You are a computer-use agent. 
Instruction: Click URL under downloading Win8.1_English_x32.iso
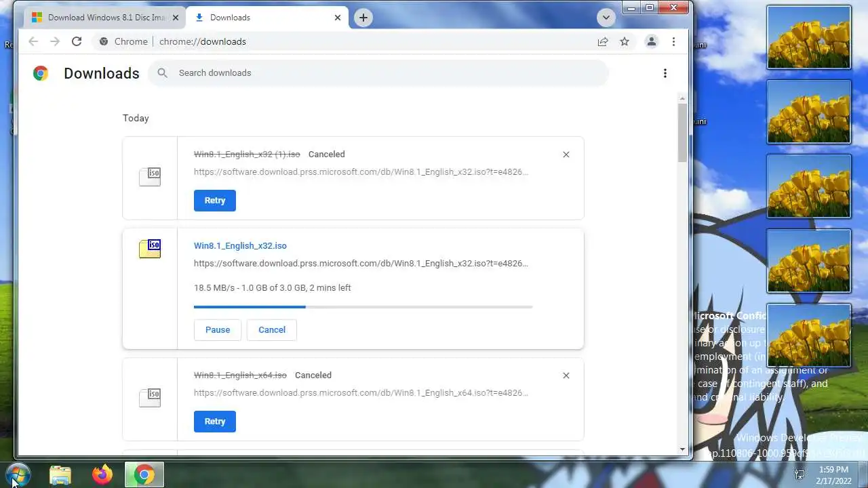click(361, 263)
